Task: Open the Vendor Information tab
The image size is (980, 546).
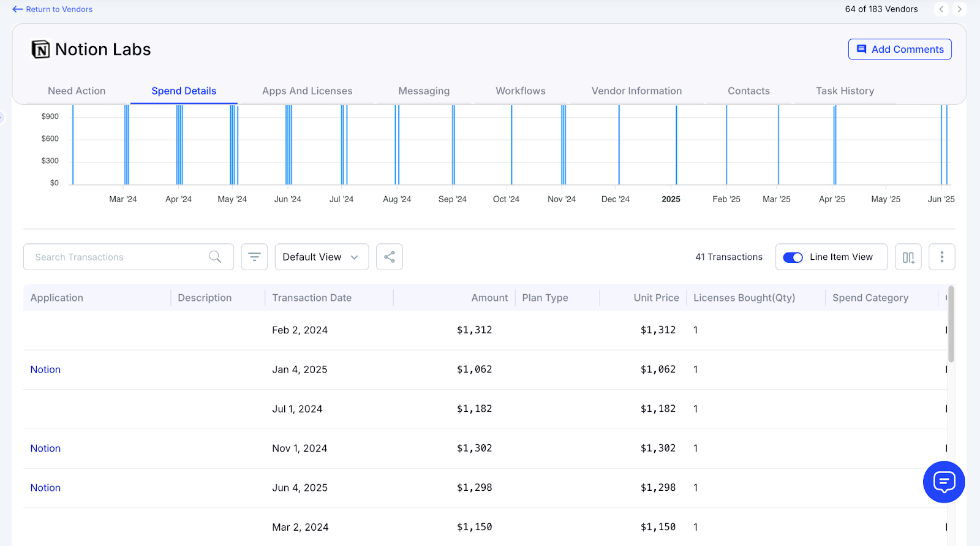Action: click(636, 91)
